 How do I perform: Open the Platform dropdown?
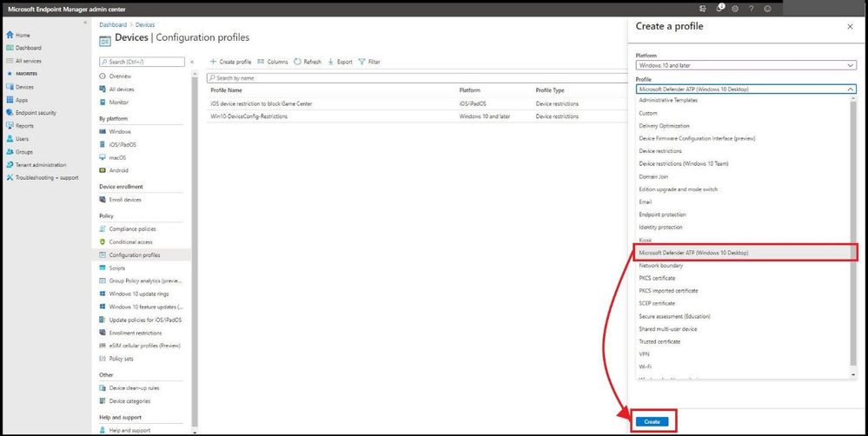(x=745, y=65)
